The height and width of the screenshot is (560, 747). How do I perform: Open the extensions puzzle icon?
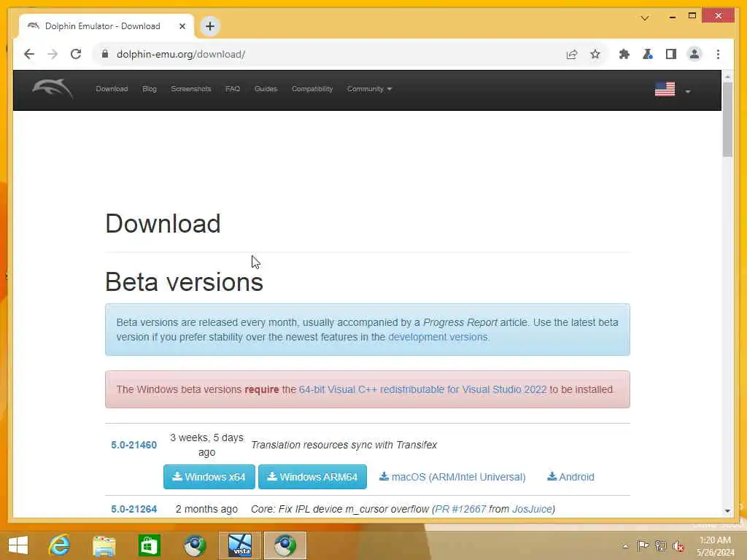click(x=624, y=54)
